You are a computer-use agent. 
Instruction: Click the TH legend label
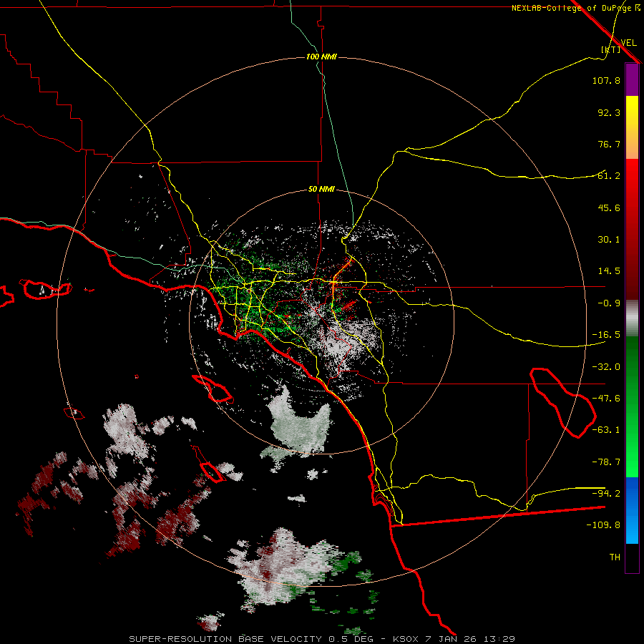tap(615, 557)
